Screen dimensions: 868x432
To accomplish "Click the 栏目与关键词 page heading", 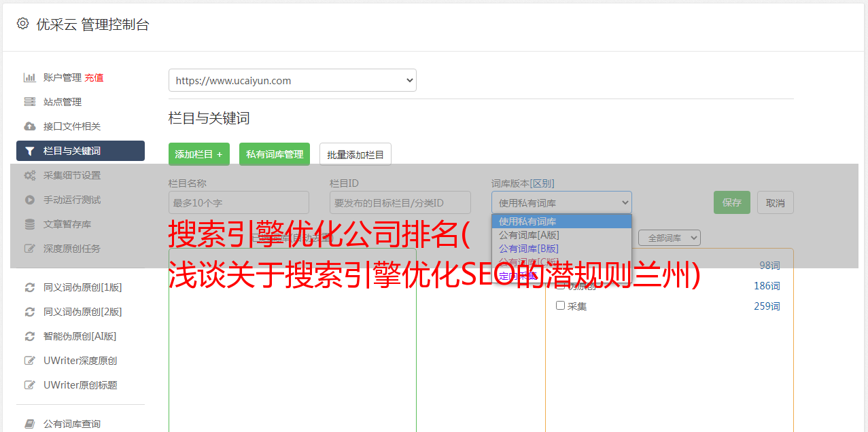I will pyautogui.click(x=209, y=118).
